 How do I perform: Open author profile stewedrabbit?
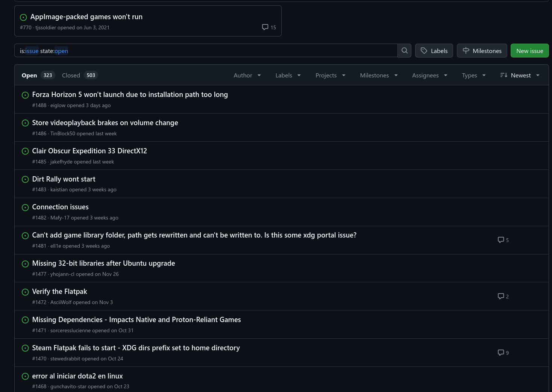click(x=65, y=359)
